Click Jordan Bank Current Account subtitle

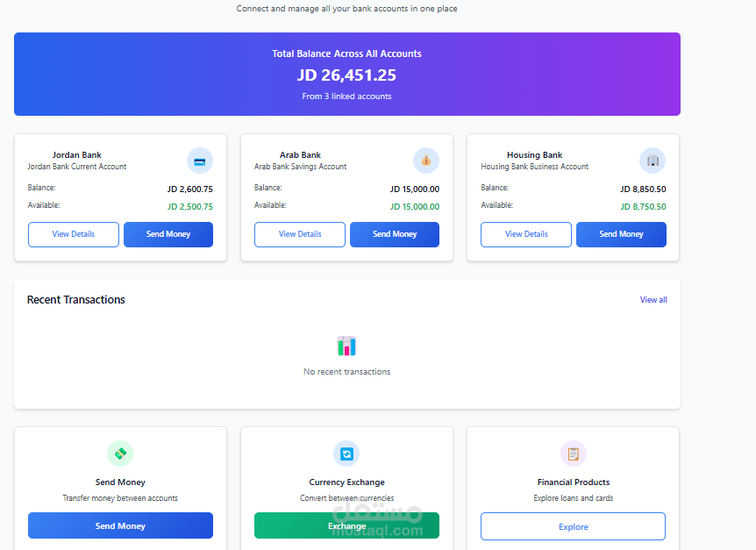[76, 167]
